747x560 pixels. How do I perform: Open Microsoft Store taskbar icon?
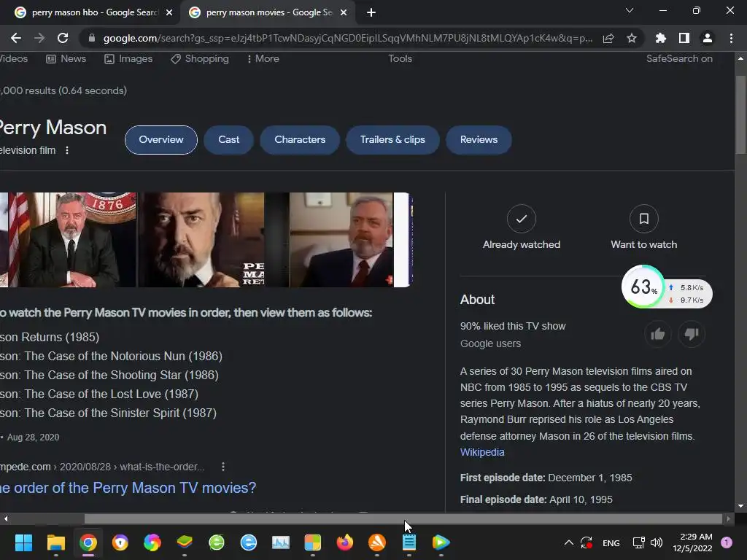(x=312, y=542)
